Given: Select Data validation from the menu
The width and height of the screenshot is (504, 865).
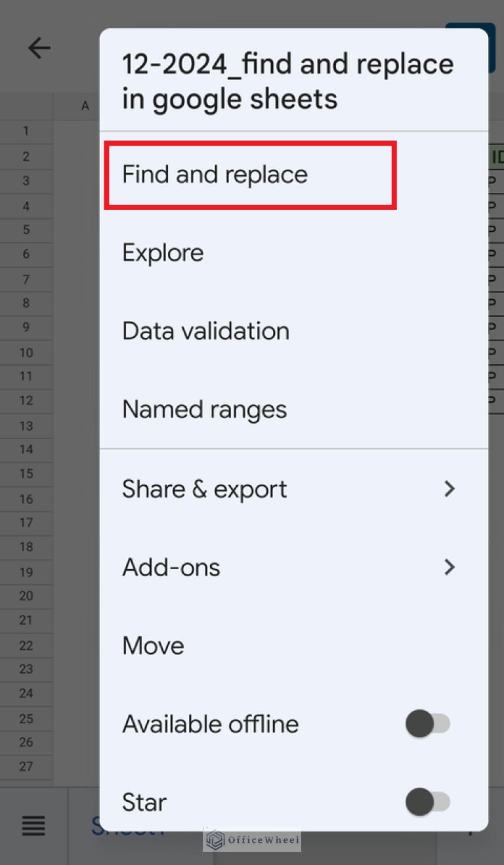Looking at the screenshot, I should [x=205, y=331].
